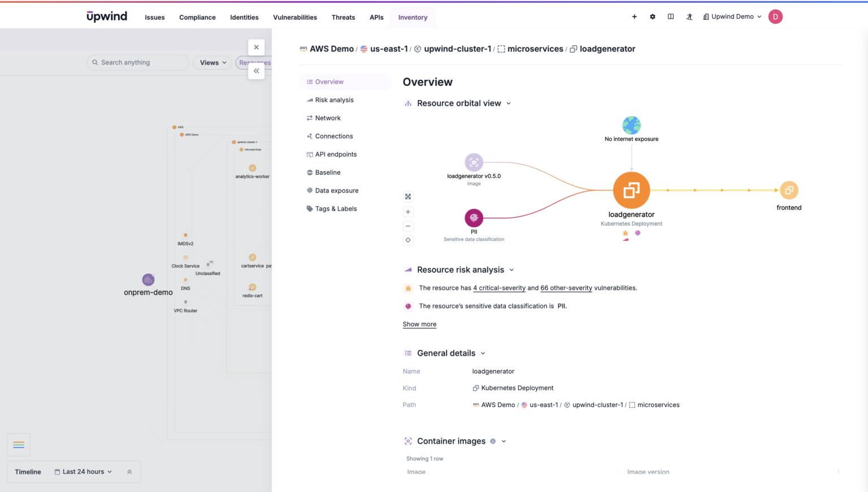Click the guided tour skier icon
This screenshot has height=492, width=868.
(x=689, y=17)
